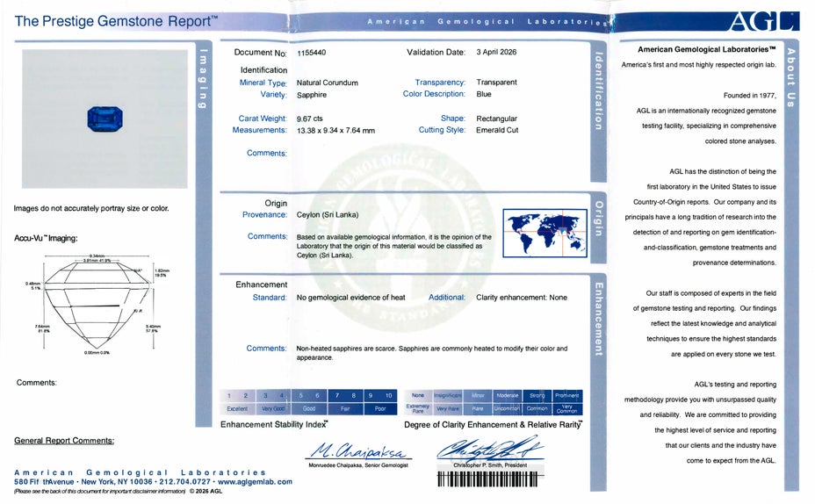Click Christopher P. Smith's signature
Image resolution: width=815 pixels, height=504 pixels.
click(x=491, y=449)
